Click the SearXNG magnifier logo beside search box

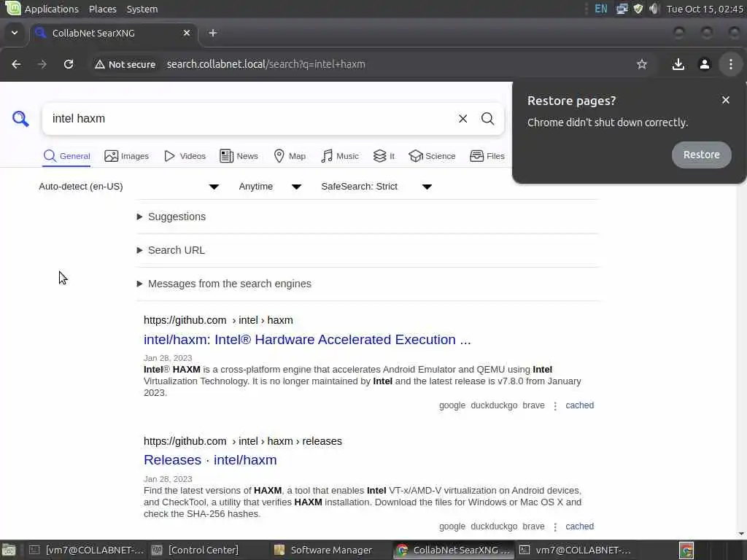(x=20, y=119)
